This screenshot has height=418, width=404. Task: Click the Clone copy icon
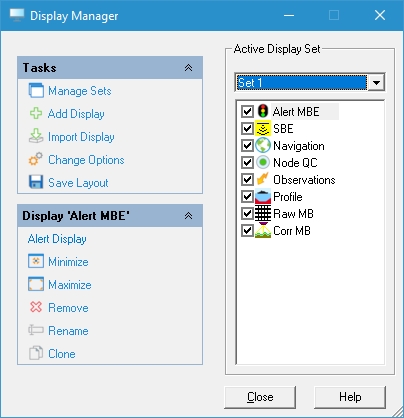36,353
